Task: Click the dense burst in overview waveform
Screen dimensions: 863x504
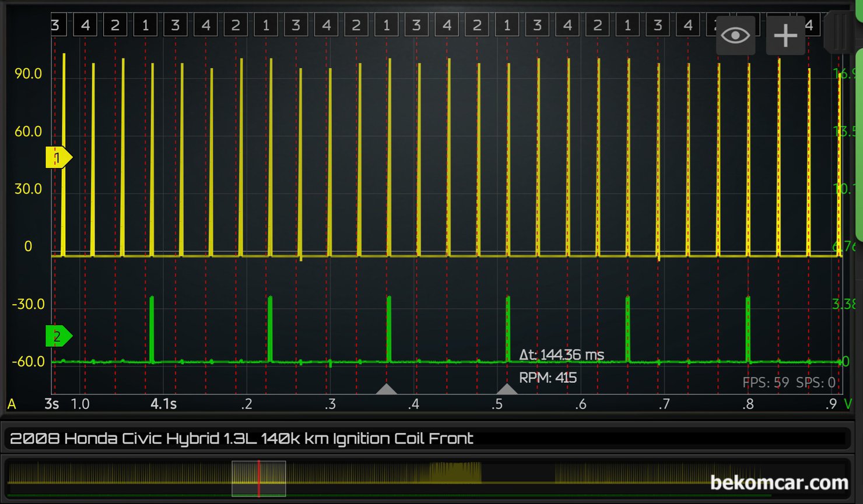Action: coord(455,472)
